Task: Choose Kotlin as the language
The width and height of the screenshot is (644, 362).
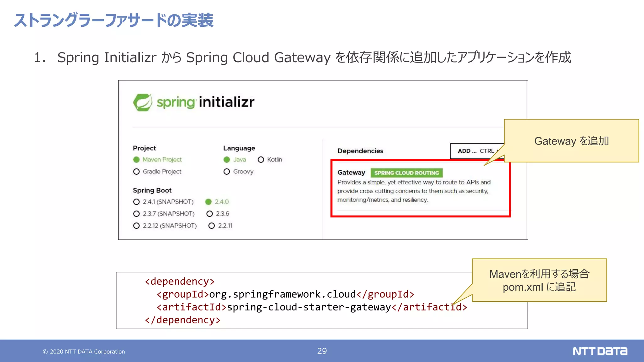Action: click(x=261, y=160)
